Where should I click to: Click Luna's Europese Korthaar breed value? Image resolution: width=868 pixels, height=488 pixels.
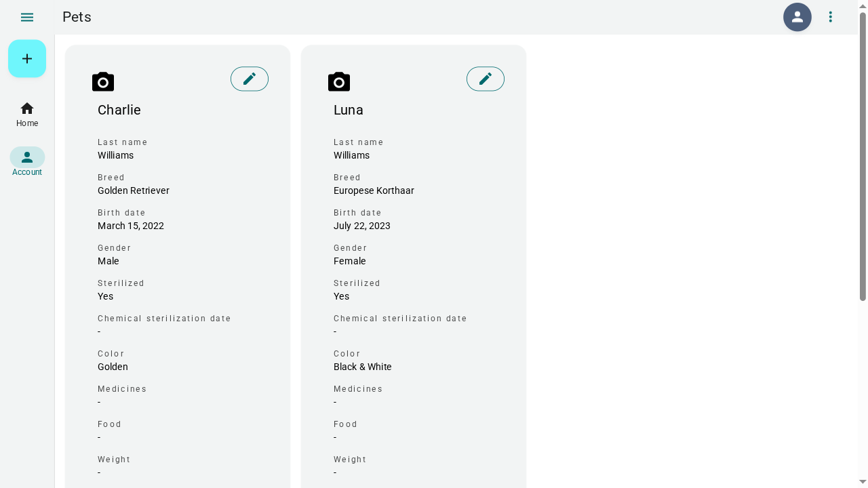[x=374, y=190]
